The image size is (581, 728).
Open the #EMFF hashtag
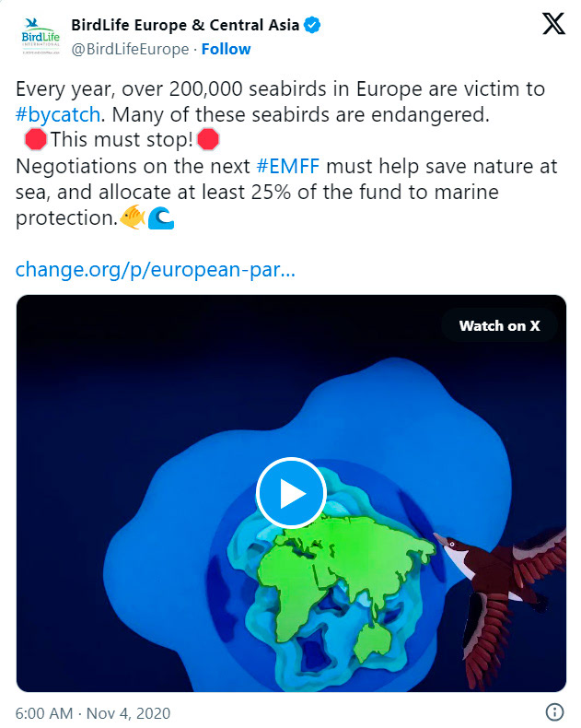pyautogui.click(x=287, y=166)
